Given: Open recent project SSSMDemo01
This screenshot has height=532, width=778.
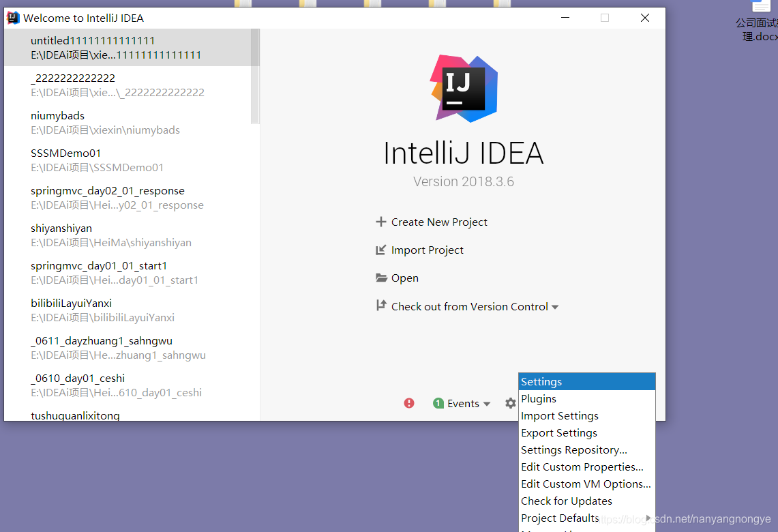Looking at the screenshot, I should pos(128,160).
